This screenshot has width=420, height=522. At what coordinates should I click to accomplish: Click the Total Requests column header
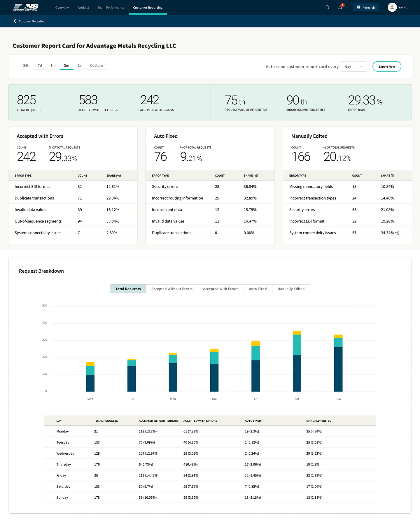coord(106,421)
